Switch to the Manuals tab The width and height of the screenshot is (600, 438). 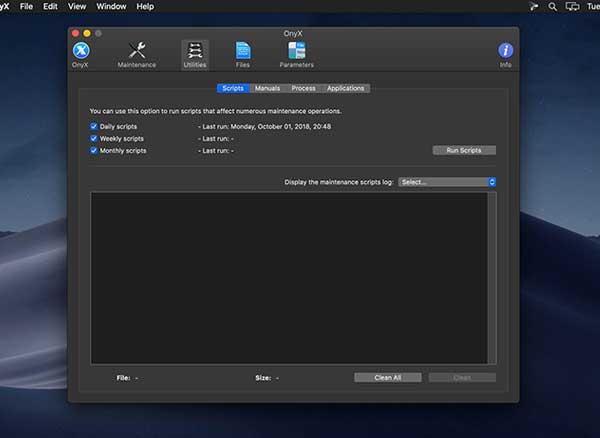click(x=267, y=88)
